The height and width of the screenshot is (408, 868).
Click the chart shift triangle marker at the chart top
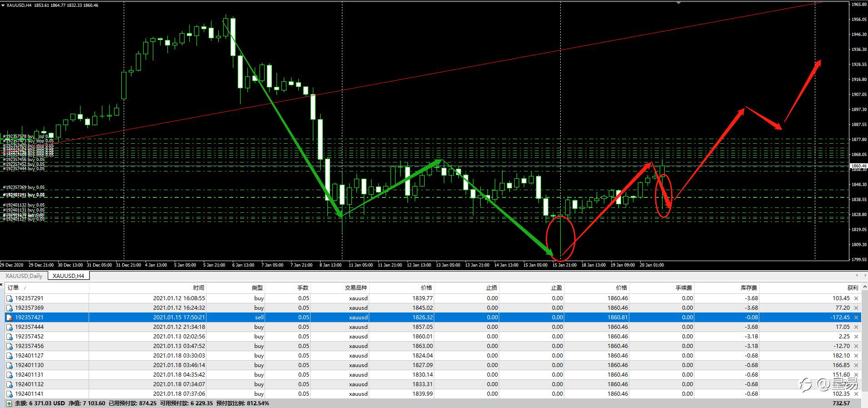678,3
